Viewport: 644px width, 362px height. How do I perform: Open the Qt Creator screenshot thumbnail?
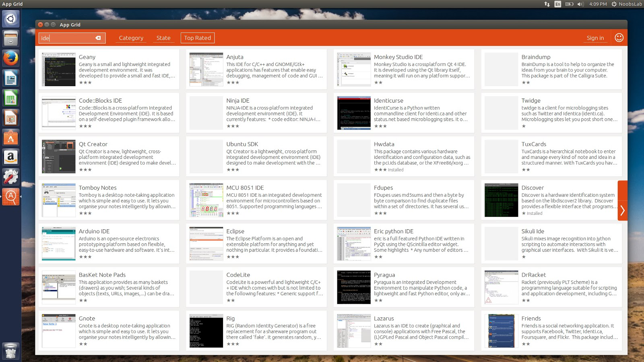click(59, 156)
